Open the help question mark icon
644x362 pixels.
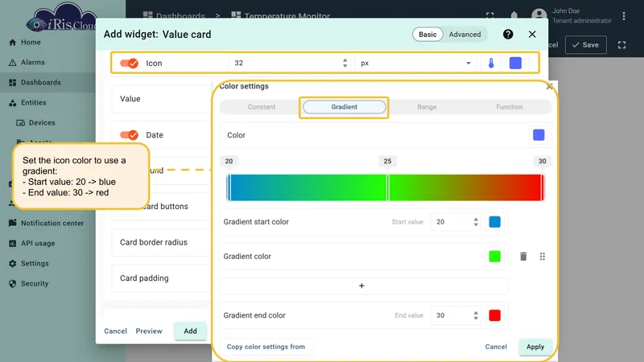point(508,35)
